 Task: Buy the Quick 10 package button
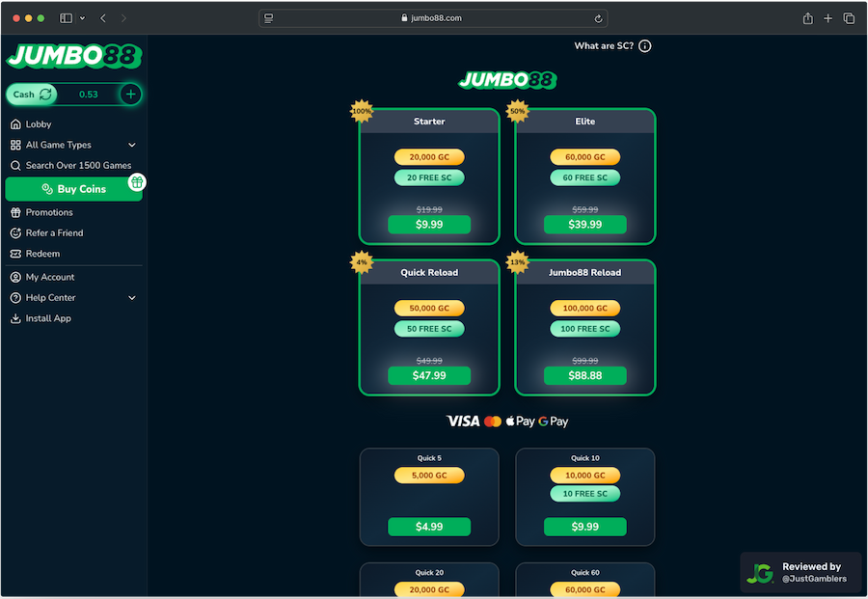585,527
